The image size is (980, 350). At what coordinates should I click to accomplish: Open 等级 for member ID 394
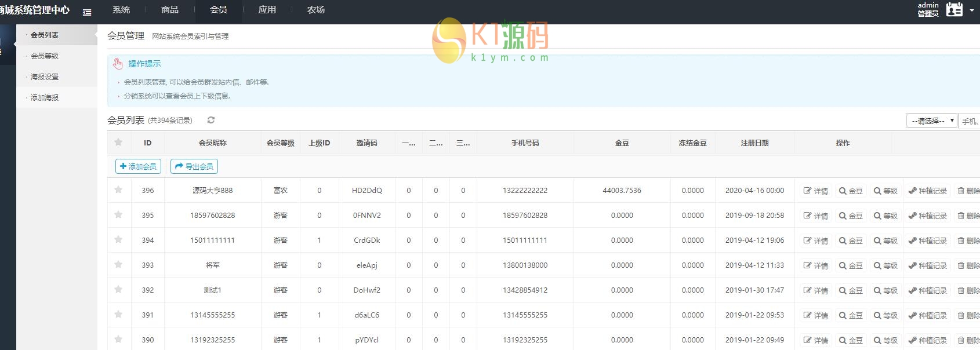pos(885,240)
